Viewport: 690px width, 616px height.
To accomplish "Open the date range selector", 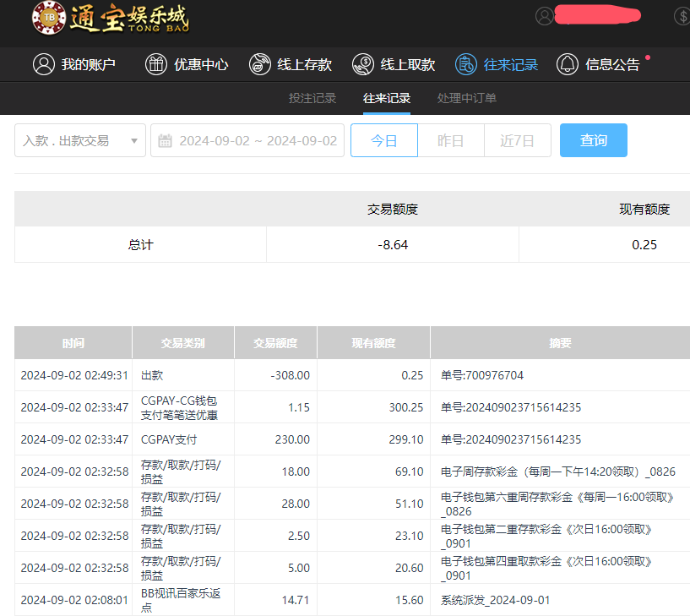I will [x=247, y=140].
